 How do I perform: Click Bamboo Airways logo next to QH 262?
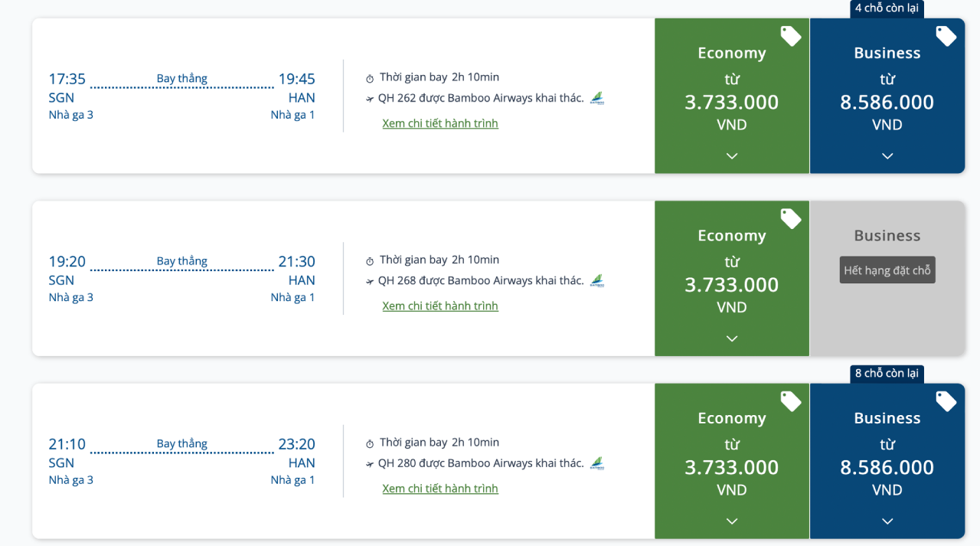tap(597, 98)
